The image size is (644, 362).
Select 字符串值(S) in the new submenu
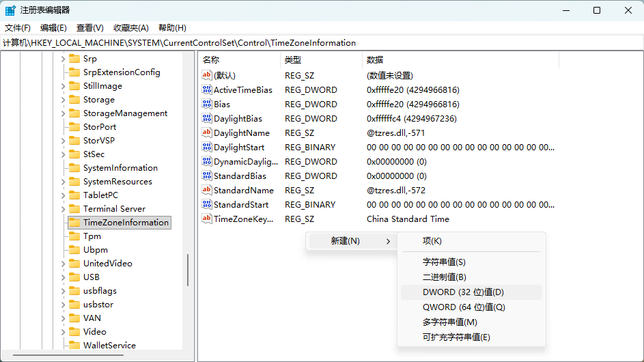[x=444, y=262]
